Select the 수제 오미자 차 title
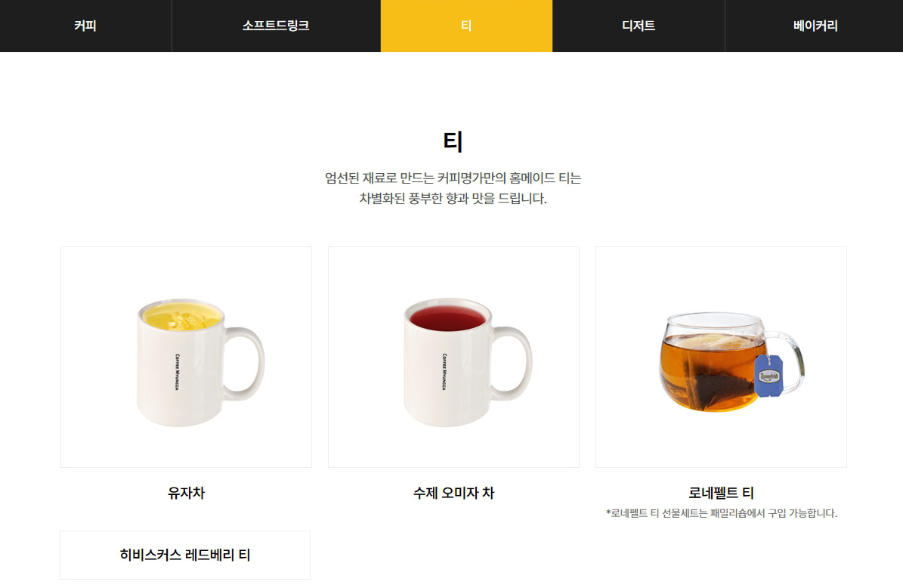The image size is (903, 588). coord(454,493)
